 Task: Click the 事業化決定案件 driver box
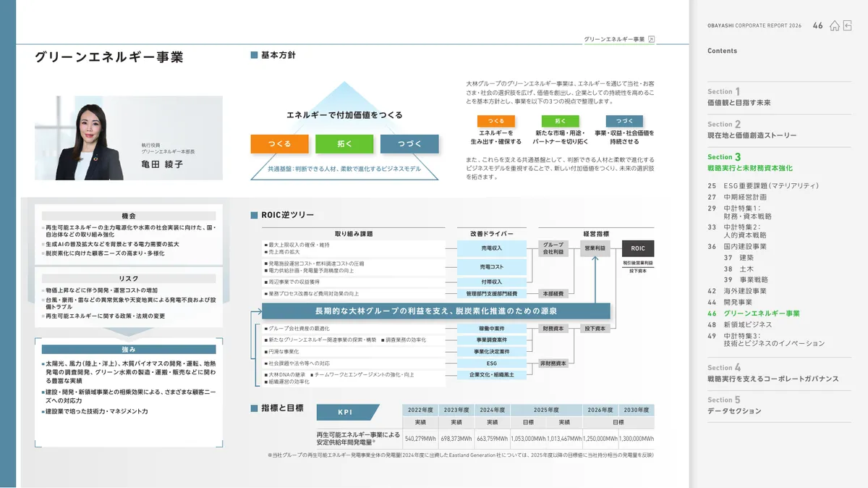click(x=492, y=351)
